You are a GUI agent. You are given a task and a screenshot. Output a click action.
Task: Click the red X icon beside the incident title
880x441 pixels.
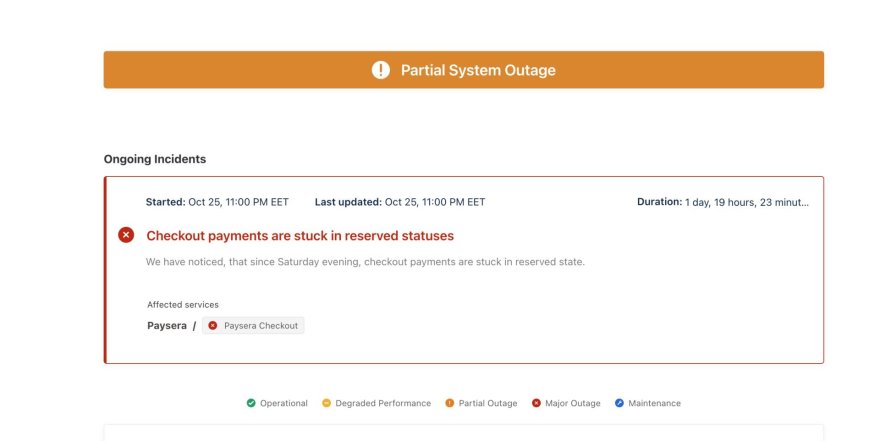pyautogui.click(x=126, y=235)
